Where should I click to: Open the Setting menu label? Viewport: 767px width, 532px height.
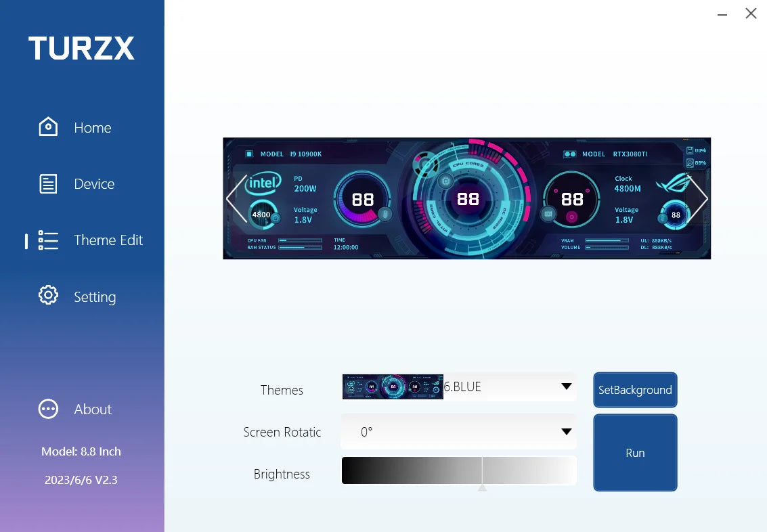[95, 297]
